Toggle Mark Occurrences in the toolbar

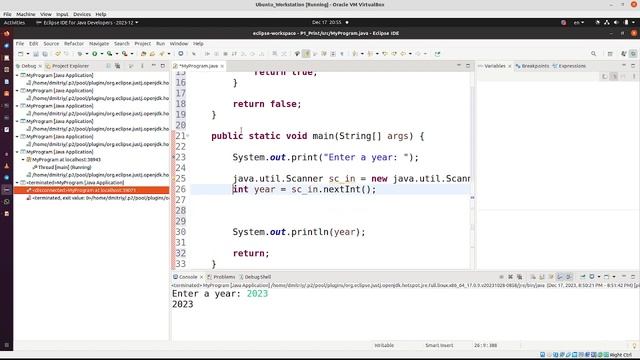pyautogui.click(x=306, y=54)
